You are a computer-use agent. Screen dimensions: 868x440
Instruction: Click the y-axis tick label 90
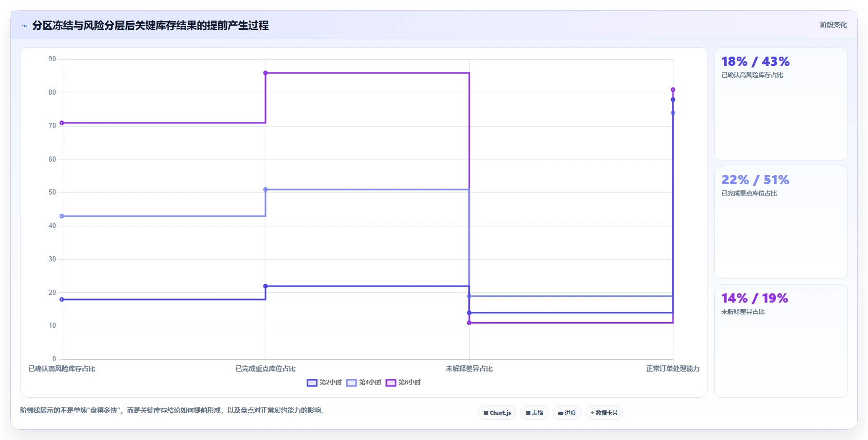coord(52,59)
